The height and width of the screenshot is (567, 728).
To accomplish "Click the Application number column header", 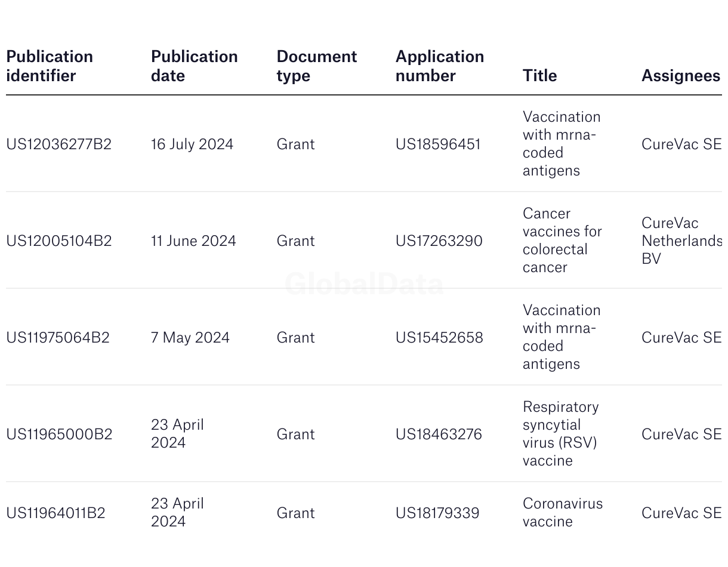I will (x=439, y=66).
